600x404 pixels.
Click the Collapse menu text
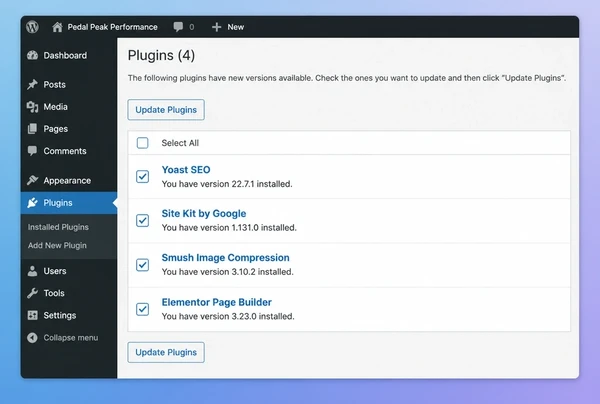click(71, 338)
